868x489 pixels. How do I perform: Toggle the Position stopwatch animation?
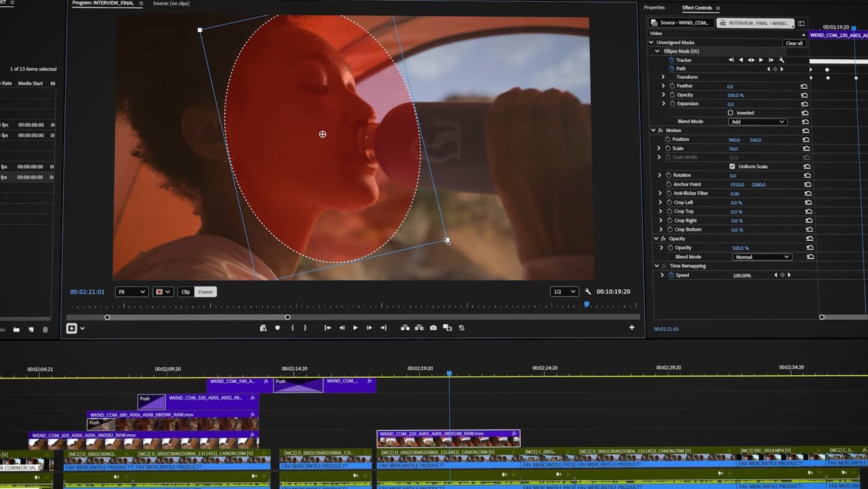coord(668,140)
